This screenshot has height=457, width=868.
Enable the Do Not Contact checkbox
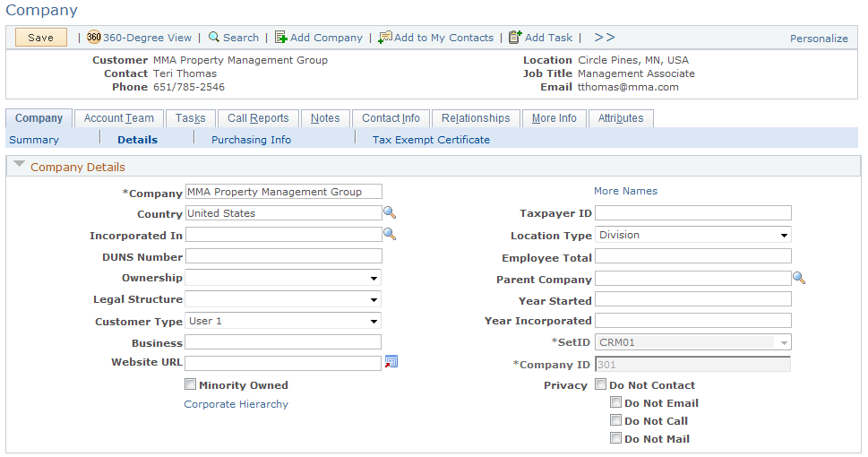click(x=601, y=384)
